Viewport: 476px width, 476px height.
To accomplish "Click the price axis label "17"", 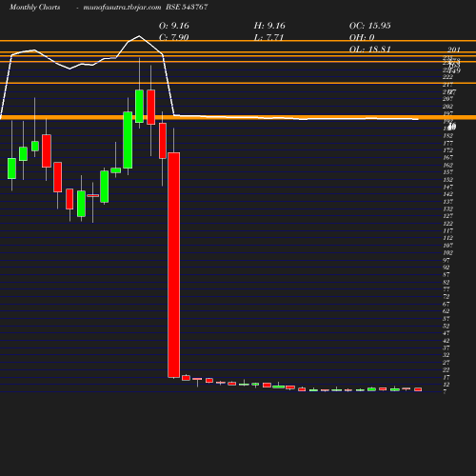I will (446, 377).
